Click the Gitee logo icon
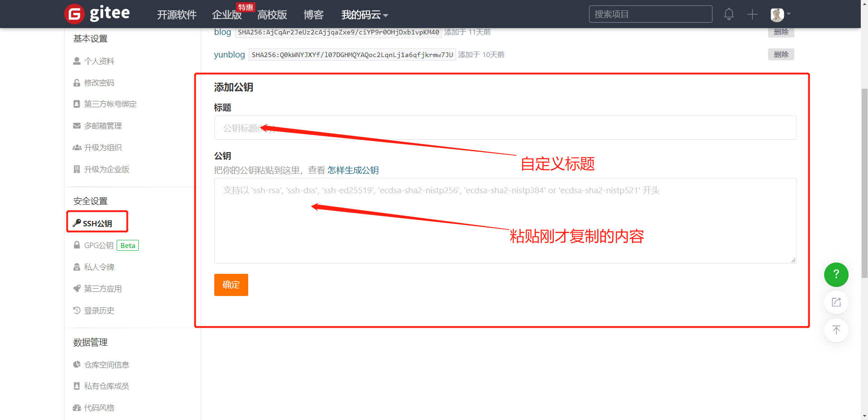 coord(75,14)
